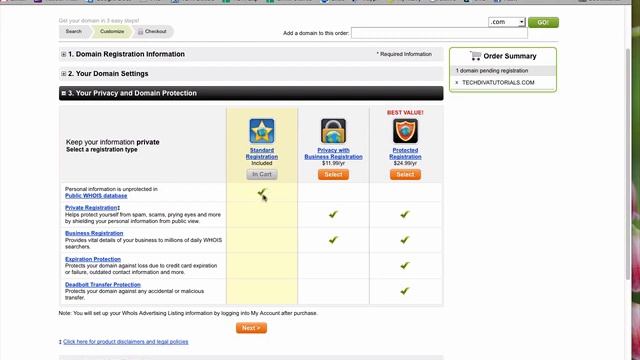Click the $24.99/yr price text

(x=405, y=163)
